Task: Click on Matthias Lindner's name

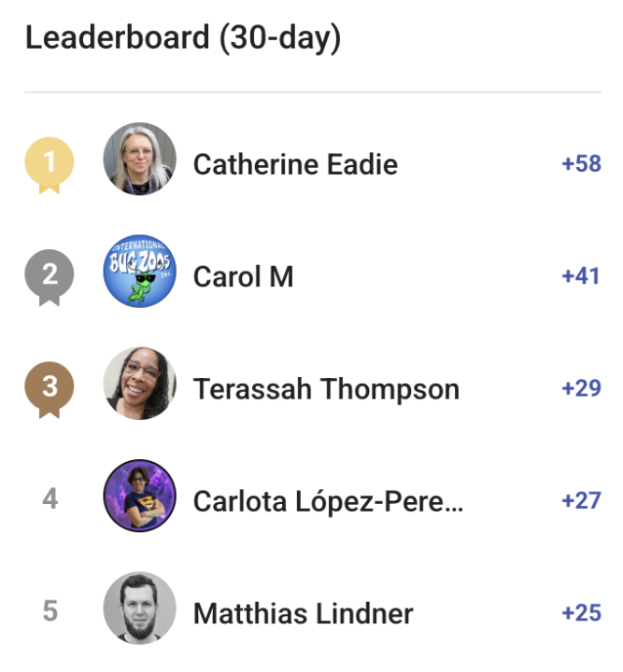Action: (x=303, y=613)
